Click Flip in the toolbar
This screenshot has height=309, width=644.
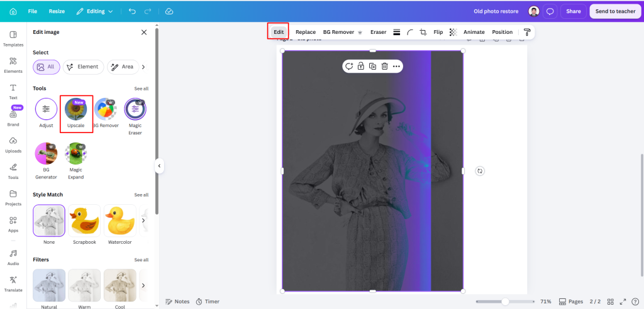coord(438,32)
